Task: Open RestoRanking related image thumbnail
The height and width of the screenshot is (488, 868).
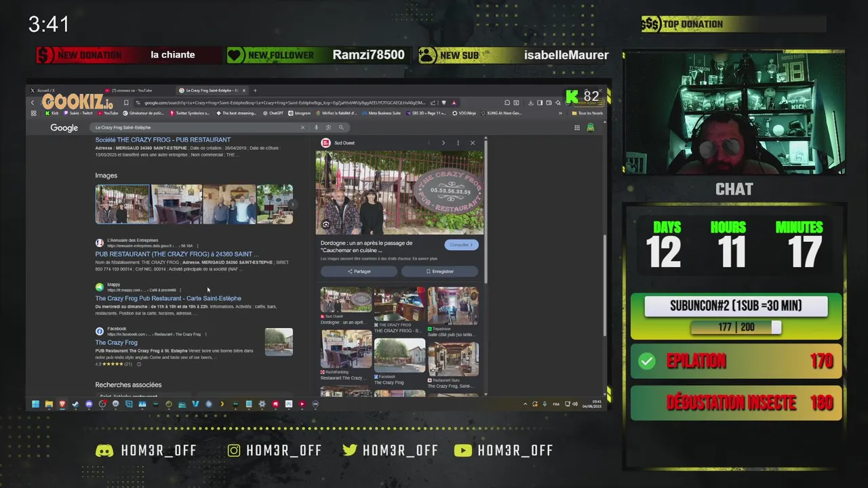Action: pos(346,350)
